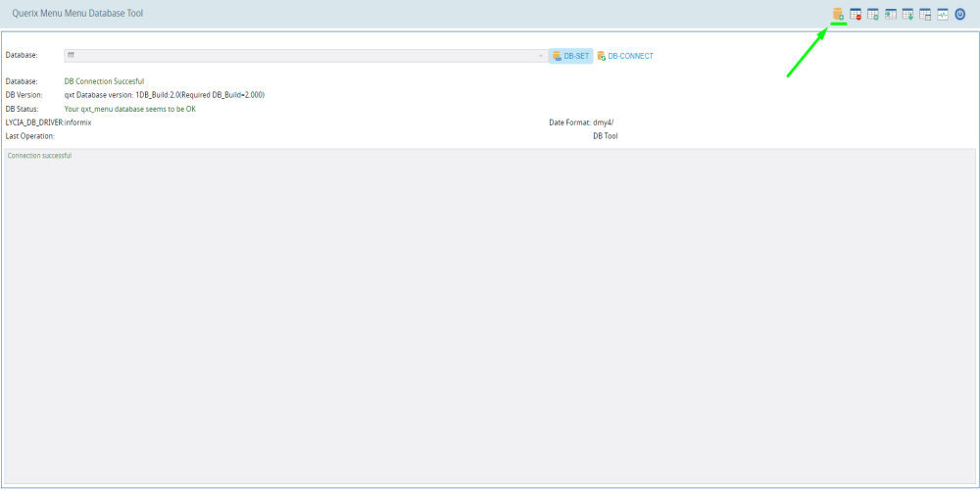Screen dimensions: 980x490
Task: Click the pulse monitor toolbar icon
Action: point(943,15)
